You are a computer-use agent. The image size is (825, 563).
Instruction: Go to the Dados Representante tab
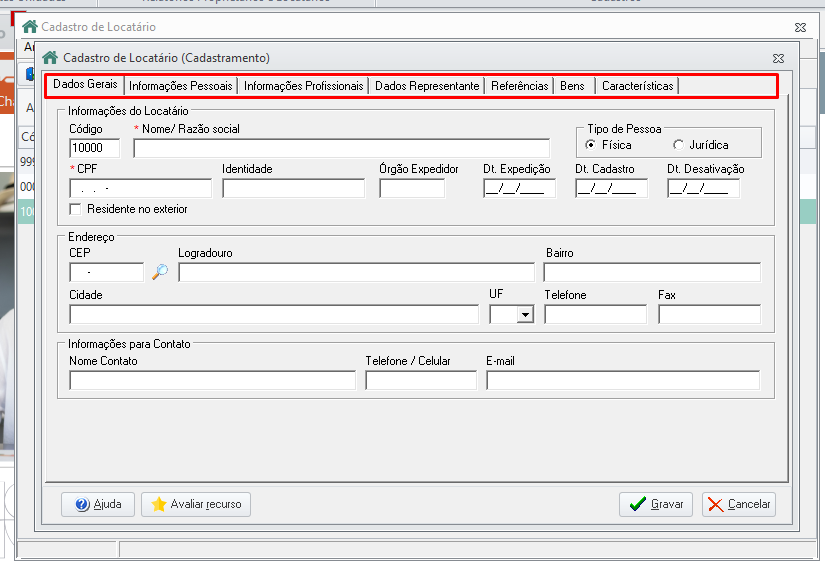427,86
